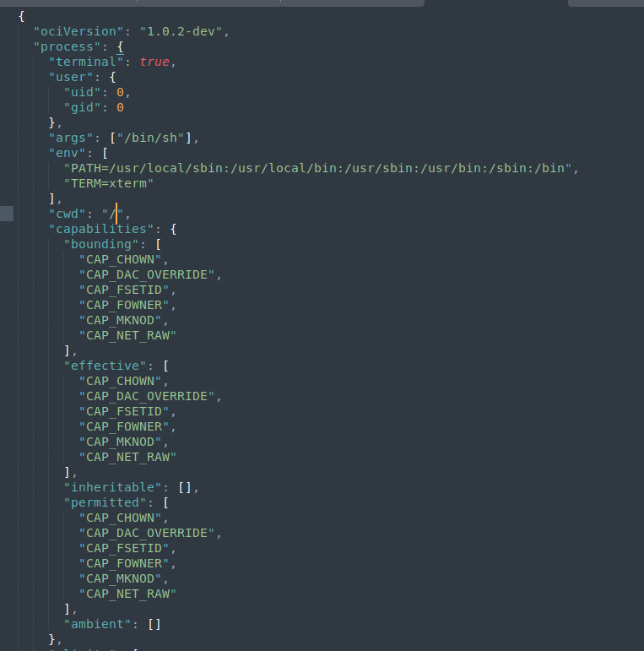Click the "/bin/sh" args string

point(150,138)
